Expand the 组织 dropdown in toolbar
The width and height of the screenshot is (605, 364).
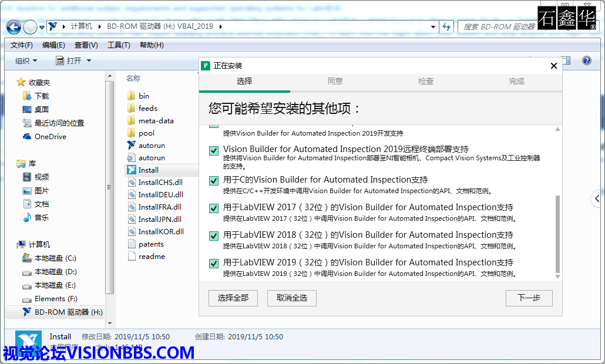[26, 60]
